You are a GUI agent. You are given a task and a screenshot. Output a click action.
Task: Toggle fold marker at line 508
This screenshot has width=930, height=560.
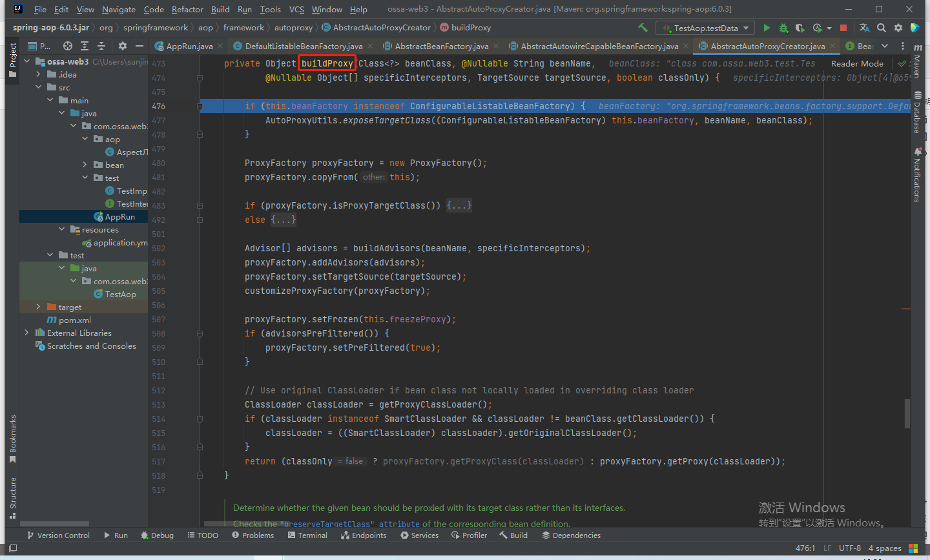pyautogui.click(x=200, y=333)
